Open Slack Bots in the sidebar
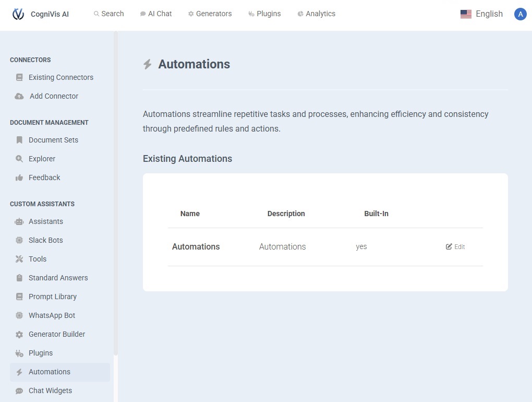532x402 pixels. coord(46,240)
